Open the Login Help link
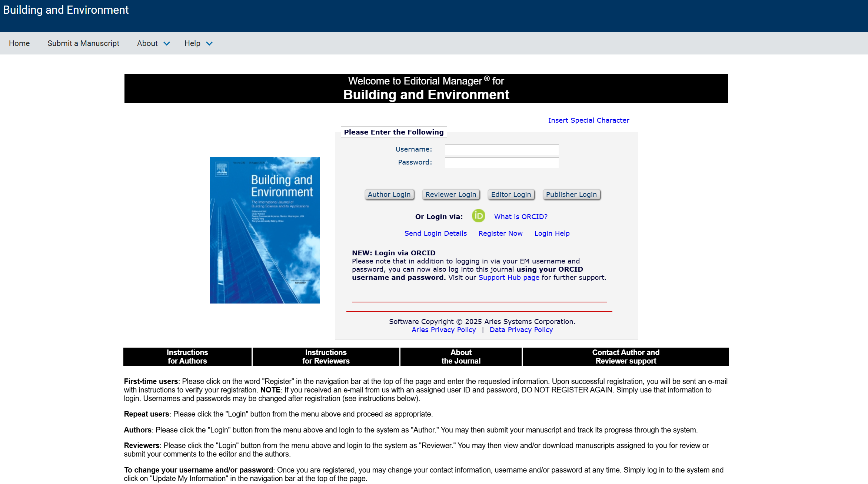The height and width of the screenshot is (484, 868). 552,233
